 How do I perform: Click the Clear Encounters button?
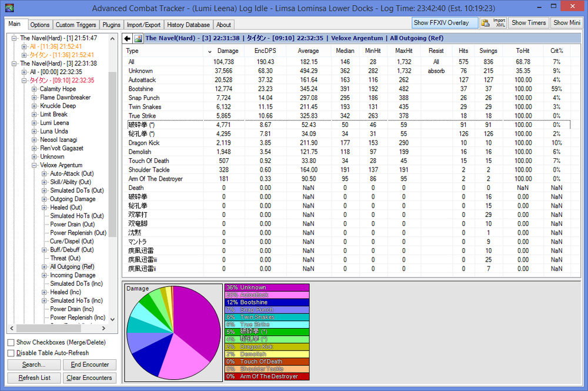point(89,378)
